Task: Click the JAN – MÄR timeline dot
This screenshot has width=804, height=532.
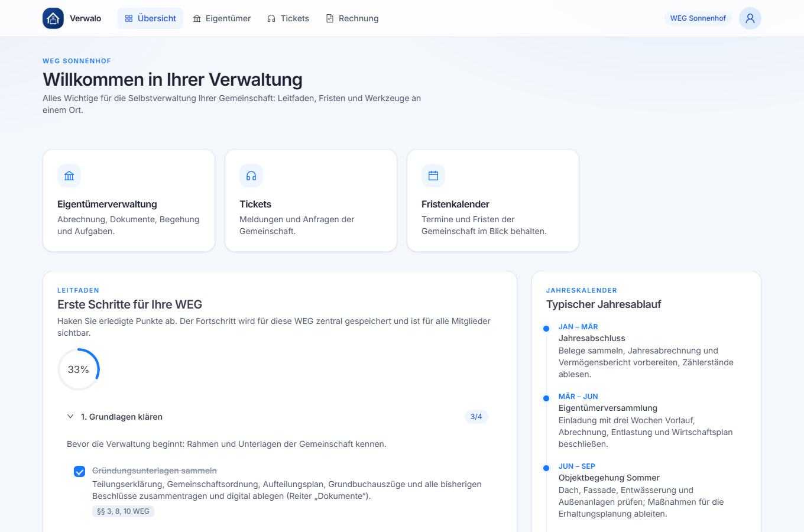Action: (546, 329)
